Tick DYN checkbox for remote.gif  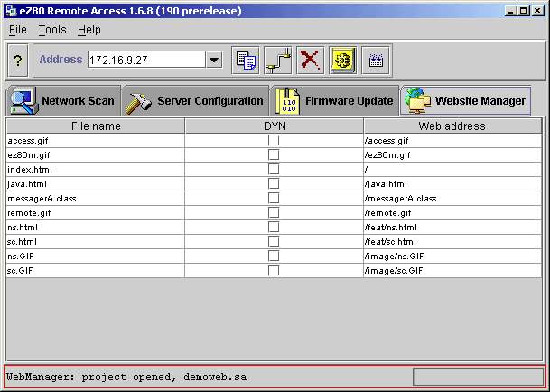click(x=274, y=212)
